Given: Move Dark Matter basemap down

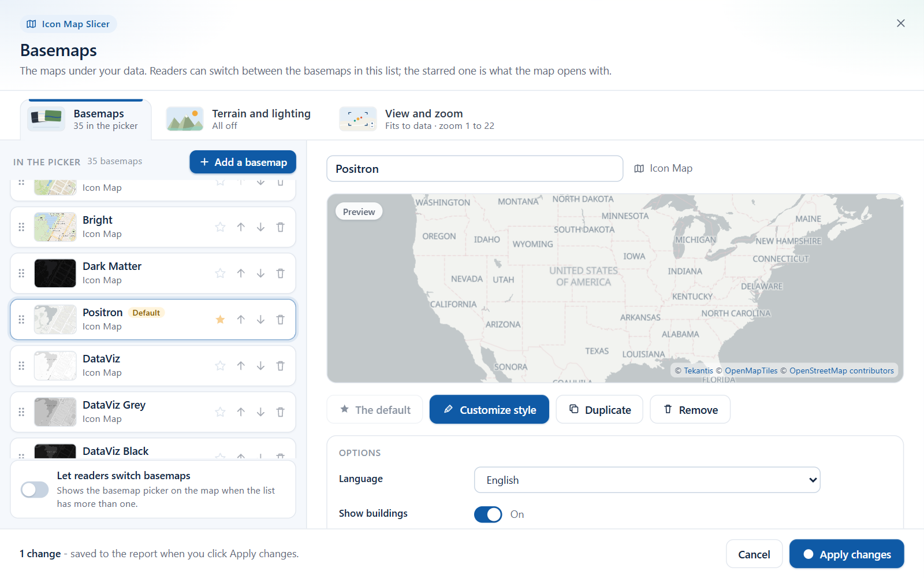Looking at the screenshot, I should (260, 273).
